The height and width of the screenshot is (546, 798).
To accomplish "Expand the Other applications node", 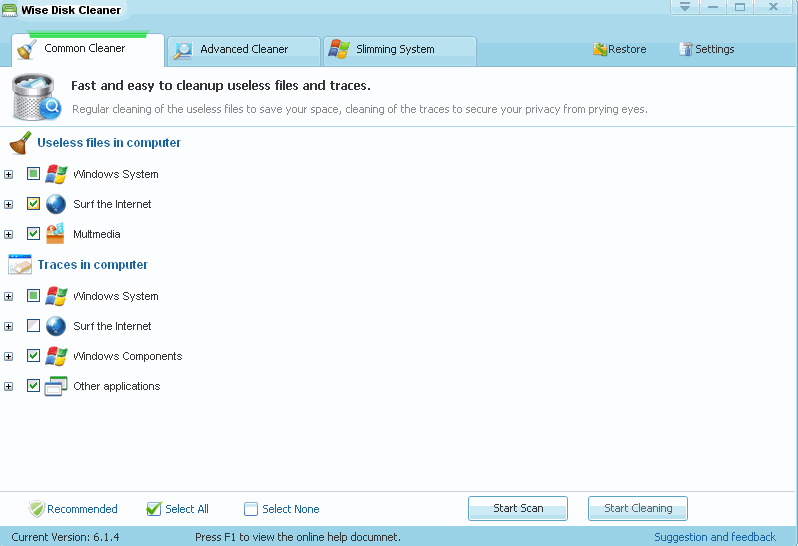I will [9, 387].
